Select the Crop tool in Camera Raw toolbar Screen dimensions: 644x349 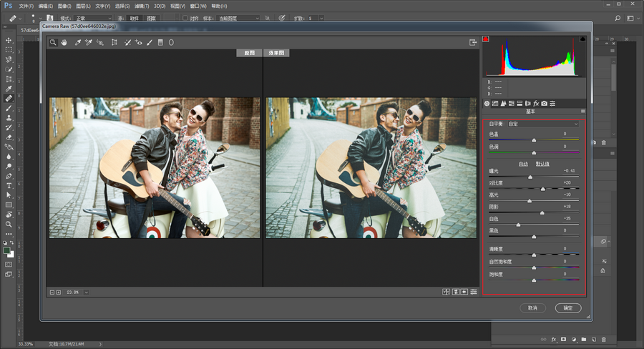pyautogui.click(x=114, y=43)
